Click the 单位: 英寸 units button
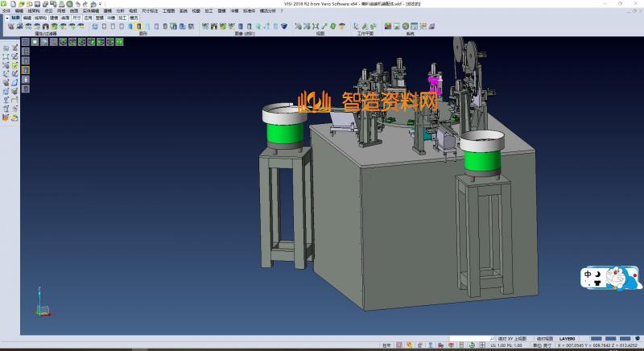Screen dimensions: 644x351 (x=542, y=345)
